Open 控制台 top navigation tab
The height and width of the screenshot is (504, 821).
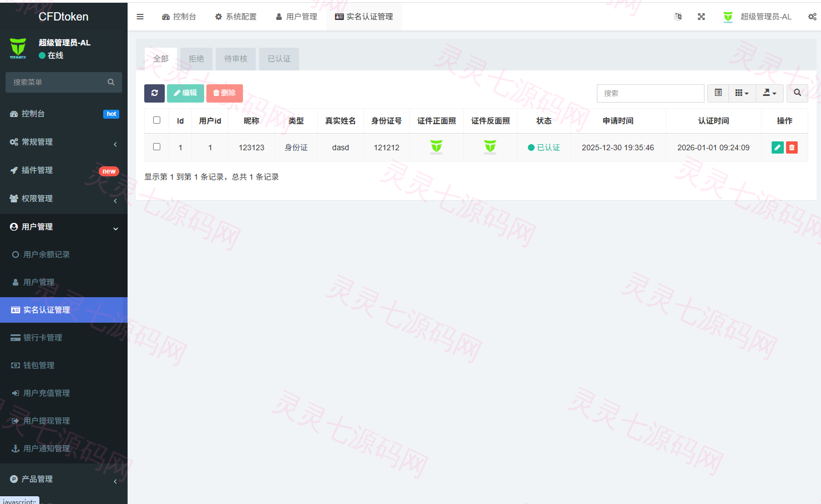[x=179, y=17]
